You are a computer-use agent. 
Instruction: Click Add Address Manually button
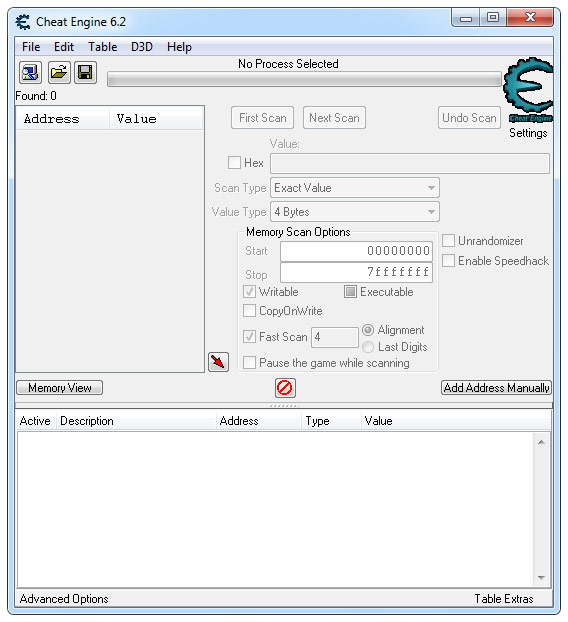pos(496,388)
